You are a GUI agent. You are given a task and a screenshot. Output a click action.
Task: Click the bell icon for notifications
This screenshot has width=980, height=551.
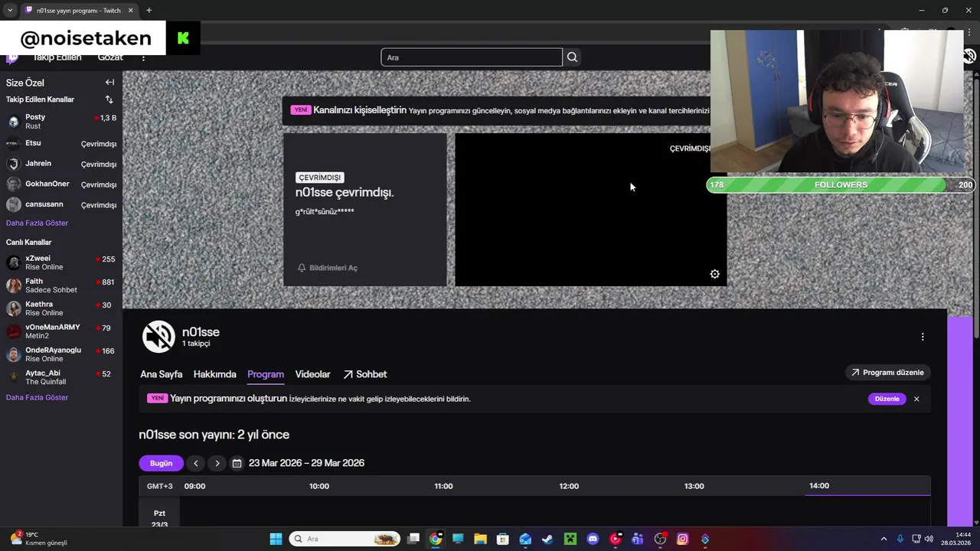tap(302, 268)
